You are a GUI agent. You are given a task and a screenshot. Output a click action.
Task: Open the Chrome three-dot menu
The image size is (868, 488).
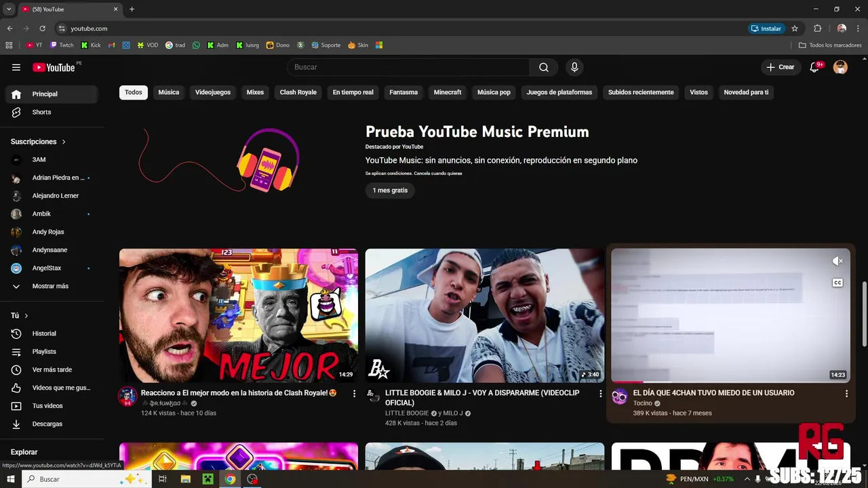pyautogui.click(x=858, y=28)
